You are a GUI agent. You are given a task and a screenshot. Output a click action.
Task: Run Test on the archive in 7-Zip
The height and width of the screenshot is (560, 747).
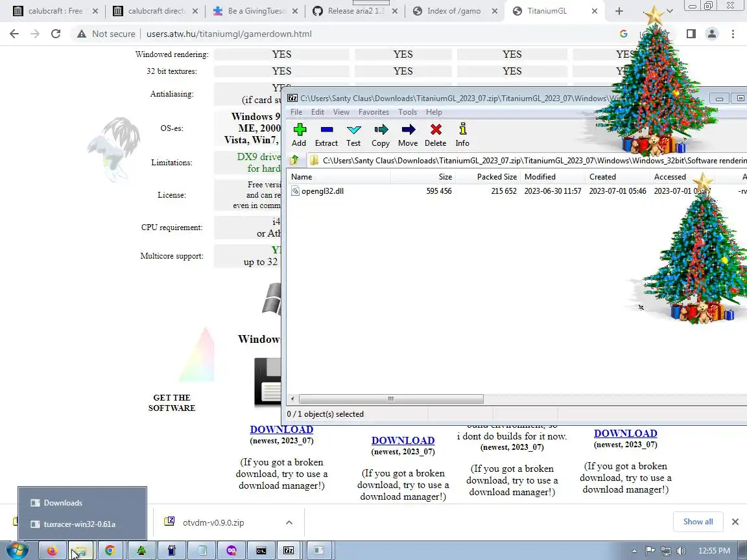(353, 135)
